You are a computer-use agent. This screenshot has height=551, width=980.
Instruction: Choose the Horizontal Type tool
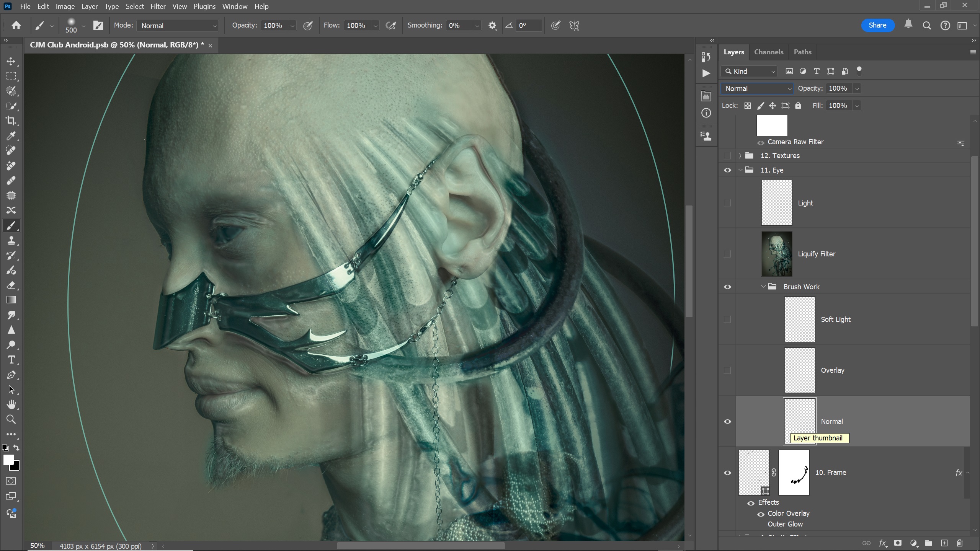[x=11, y=360]
